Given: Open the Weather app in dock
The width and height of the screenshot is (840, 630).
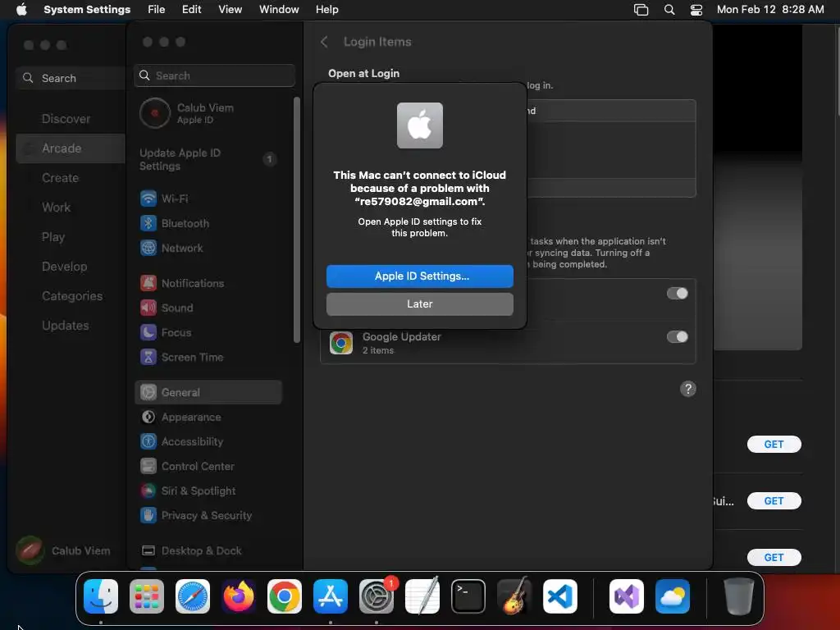Looking at the screenshot, I should tap(673, 596).
